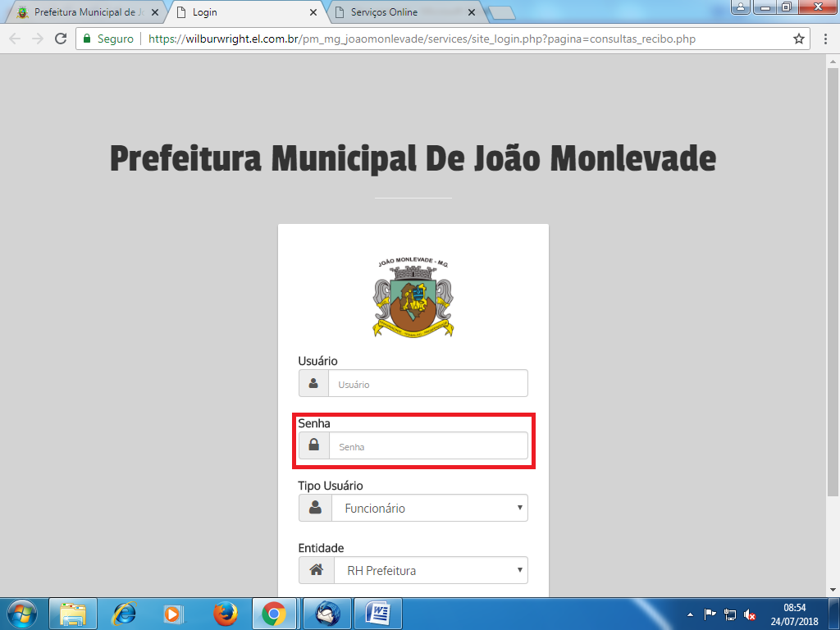Open the Chrome three-dot menu
Image resolution: width=840 pixels, height=630 pixels.
[x=824, y=39]
